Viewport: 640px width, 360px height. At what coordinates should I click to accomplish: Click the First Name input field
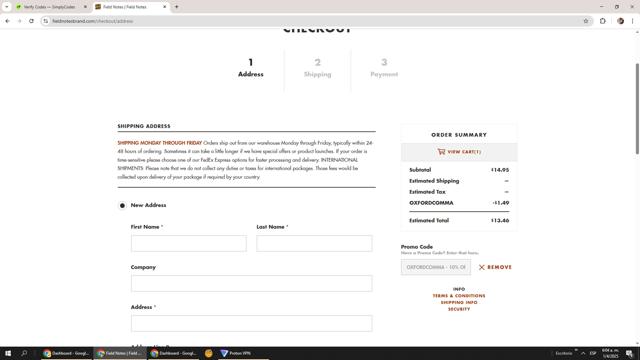(189, 243)
